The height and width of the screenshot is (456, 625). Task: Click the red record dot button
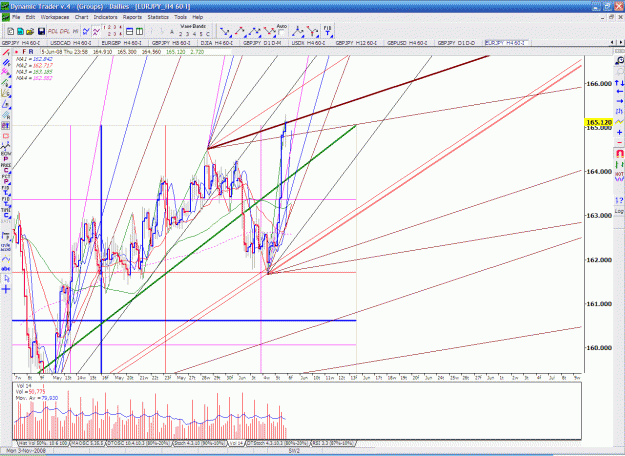click(16, 52)
